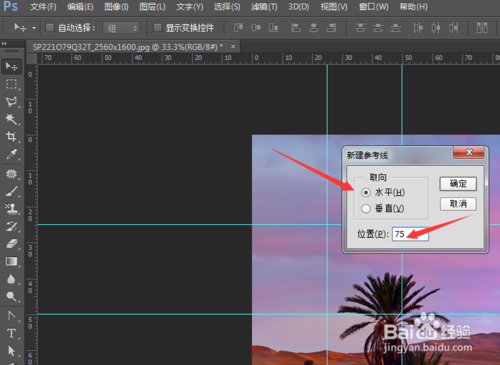This screenshot has width=500, height=365.
Task: Select the Rectangular Marquee tool
Action: (x=12, y=84)
